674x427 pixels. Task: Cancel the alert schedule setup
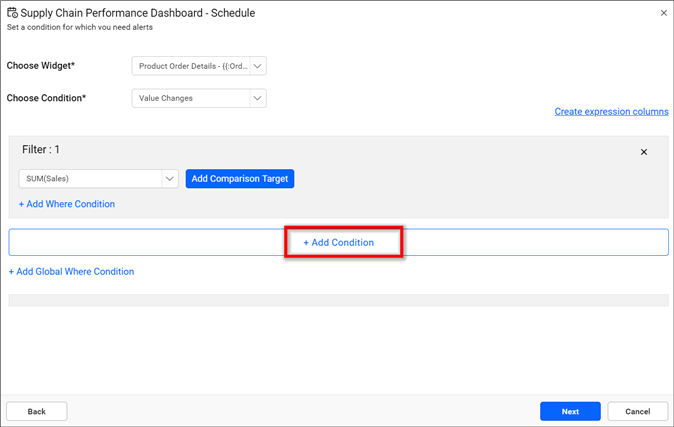(637, 411)
